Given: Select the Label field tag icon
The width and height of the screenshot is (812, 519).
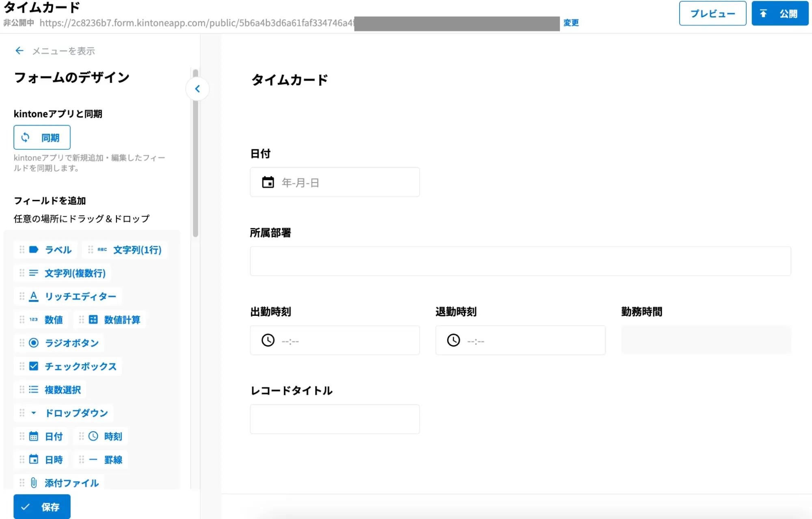Looking at the screenshot, I should (x=34, y=250).
